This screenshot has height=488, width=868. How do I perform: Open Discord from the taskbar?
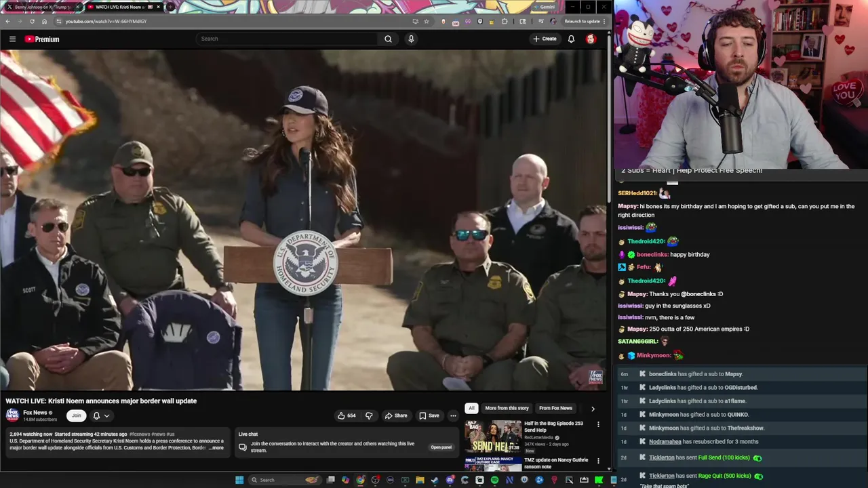pos(450,480)
